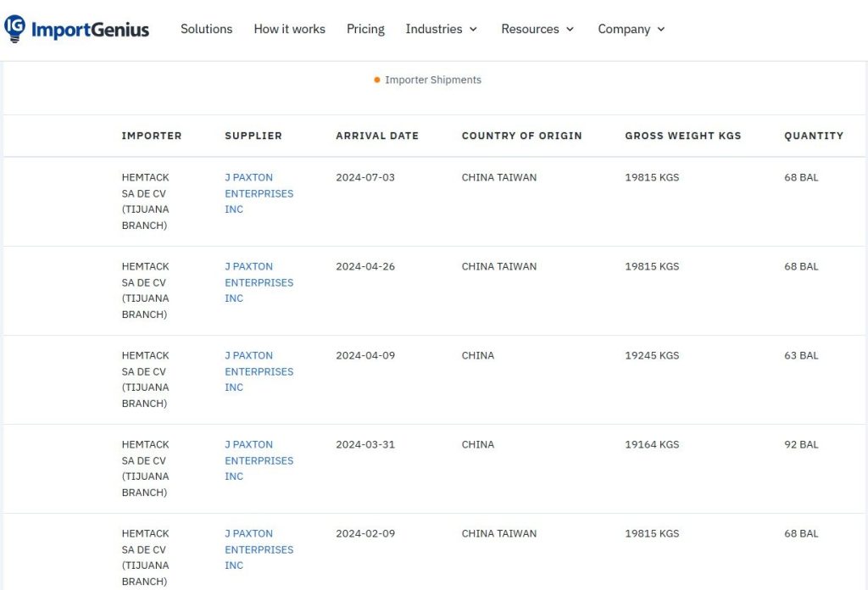Click the Quantity column header
868x590 pixels.
[813, 136]
